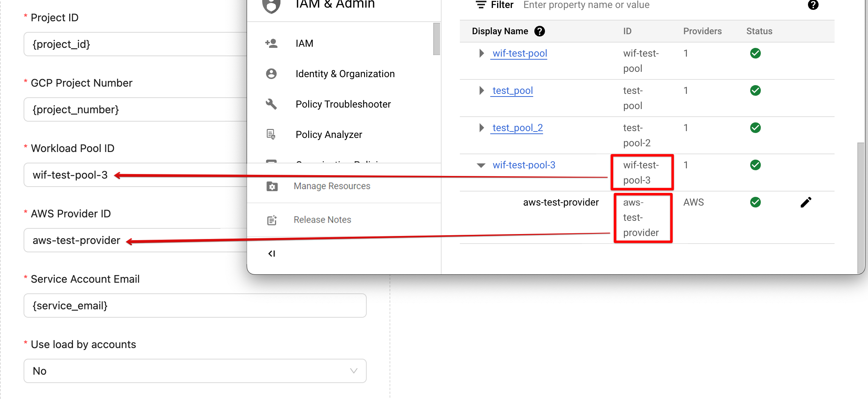Image resolution: width=868 pixels, height=399 pixels.
Task: Select Identity & Organization in the sidebar
Action: tap(345, 74)
